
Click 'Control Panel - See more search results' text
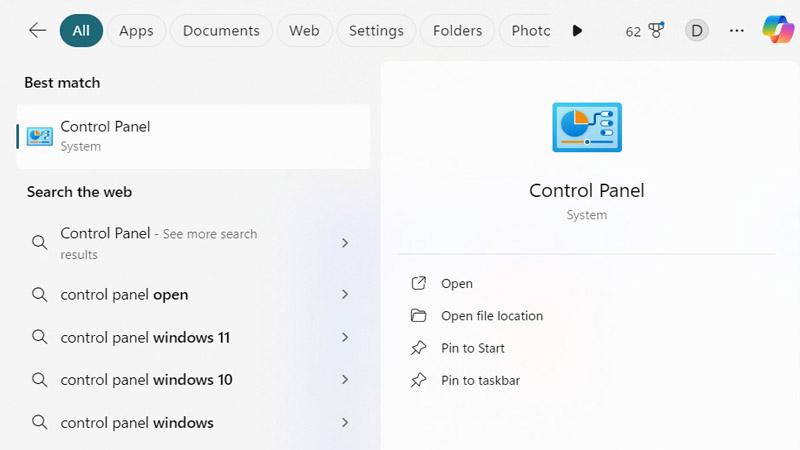coord(159,243)
